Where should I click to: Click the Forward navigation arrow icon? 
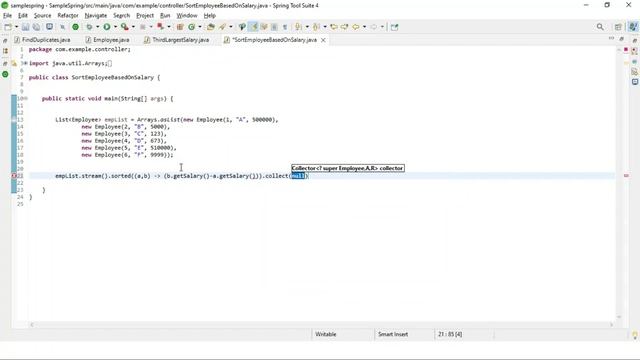(373, 27)
